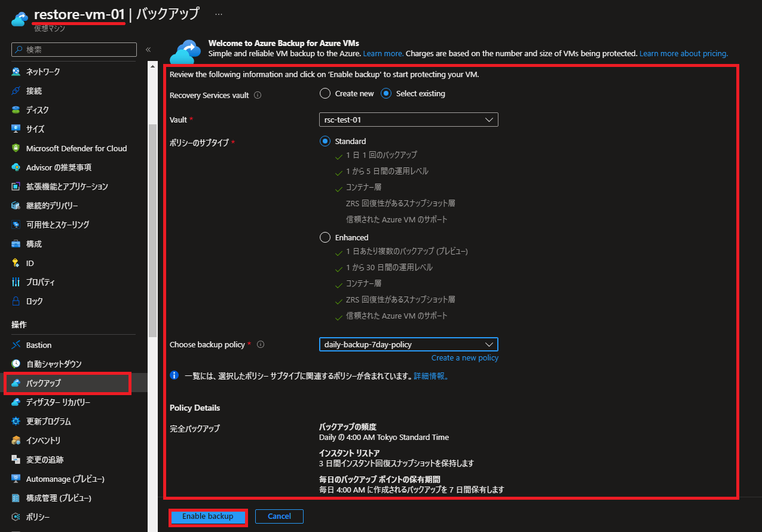The image size is (762, 532).
Task: Click the インスタント リストア heading
Action: pyautogui.click(x=350, y=453)
